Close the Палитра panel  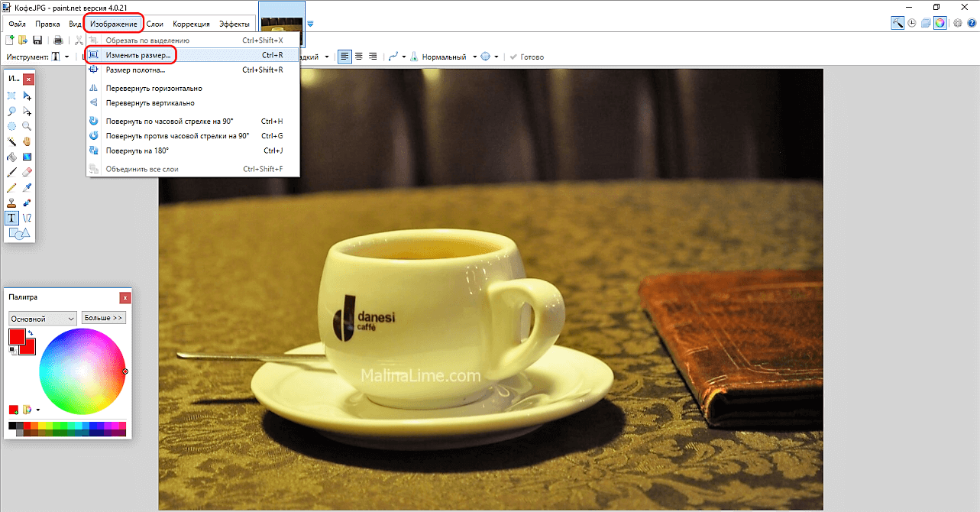tap(125, 297)
